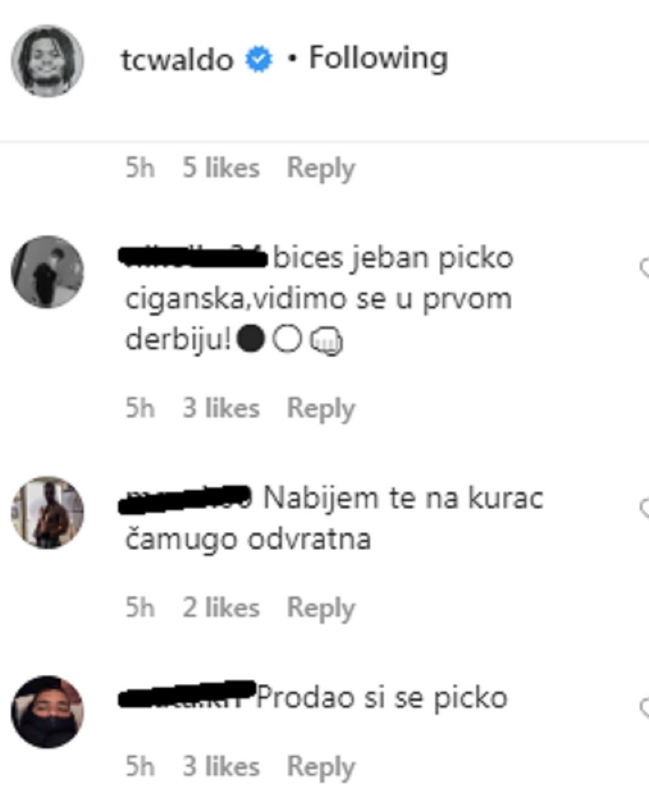649x812 pixels.
Task: Open avatar of the 'Prodao si se' commenter
Action: 47,712
